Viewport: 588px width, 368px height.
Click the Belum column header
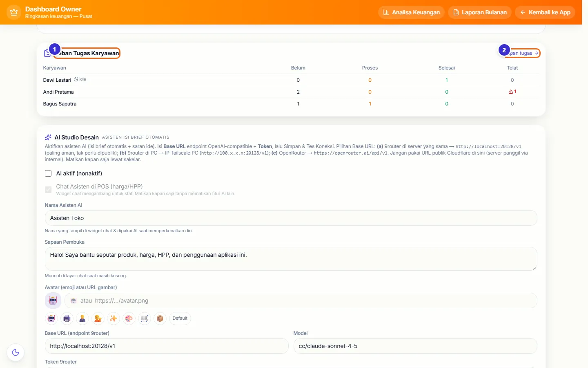[298, 68]
